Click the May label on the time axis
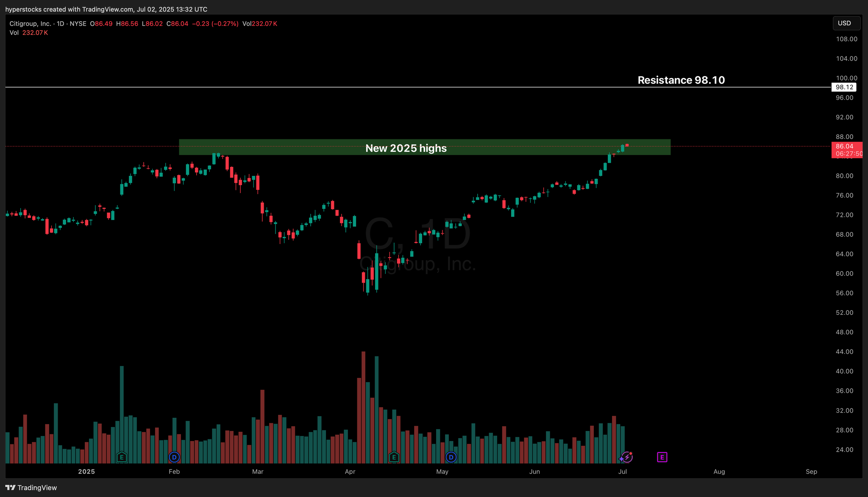Image resolution: width=868 pixels, height=497 pixels. click(442, 472)
